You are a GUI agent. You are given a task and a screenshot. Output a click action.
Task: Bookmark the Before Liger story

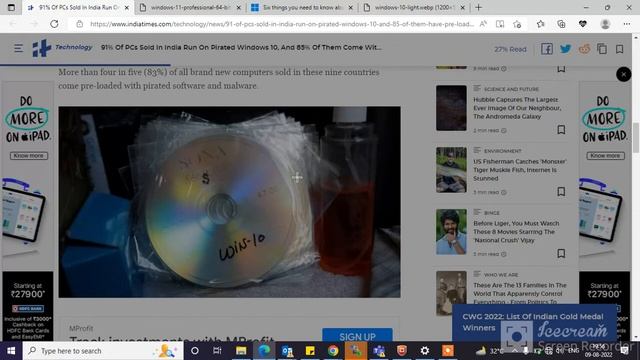click(x=561, y=253)
